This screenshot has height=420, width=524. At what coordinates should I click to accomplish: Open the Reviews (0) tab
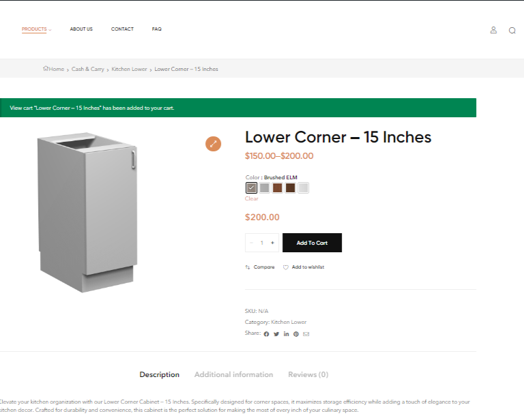click(308, 374)
